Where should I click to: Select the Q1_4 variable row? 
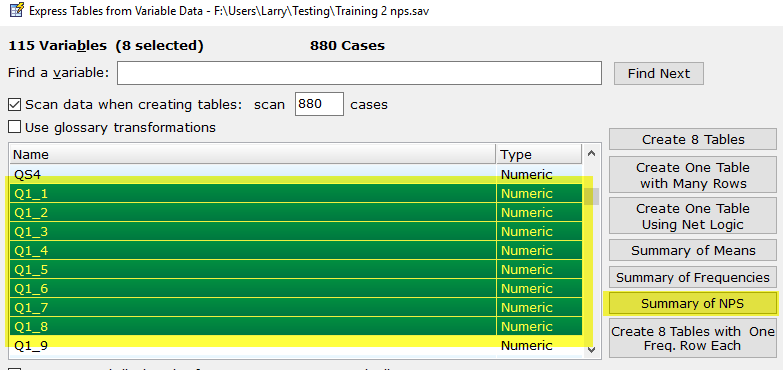[x=296, y=251]
